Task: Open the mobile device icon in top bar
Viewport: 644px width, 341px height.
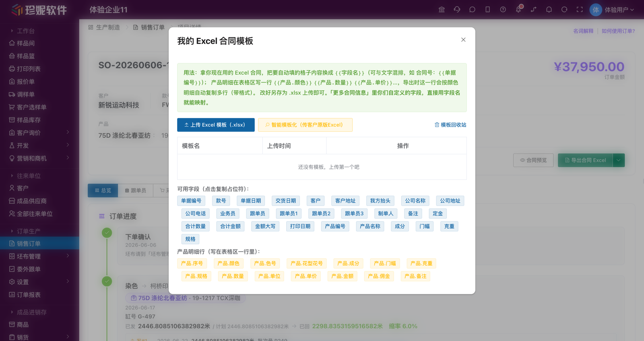Action: point(487,10)
